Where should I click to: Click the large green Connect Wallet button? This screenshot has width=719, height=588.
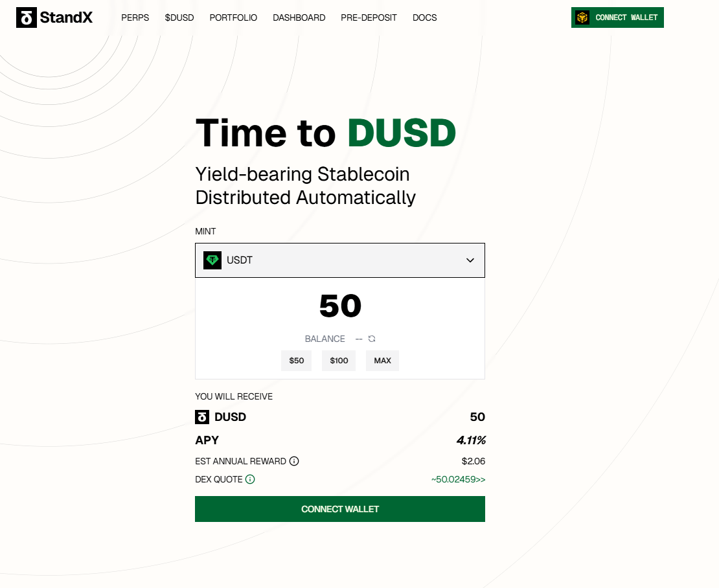[339, 509]
